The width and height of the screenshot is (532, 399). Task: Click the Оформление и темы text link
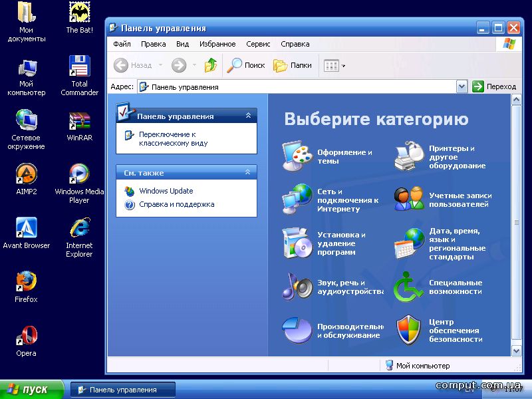tap(344, 156)
